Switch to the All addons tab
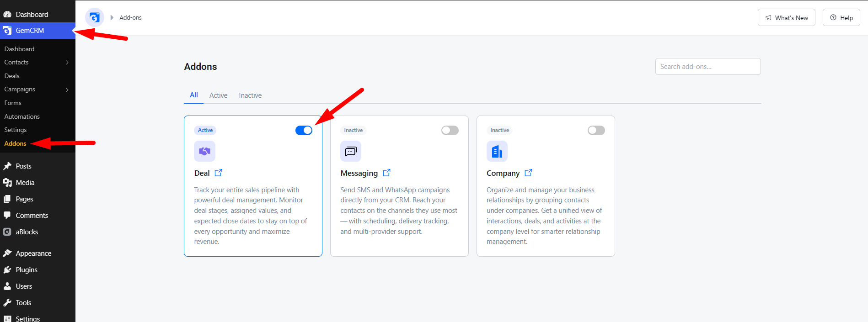The height and width of the screenshot is (322, 868). pyautogui.click(x=194, y=95)
